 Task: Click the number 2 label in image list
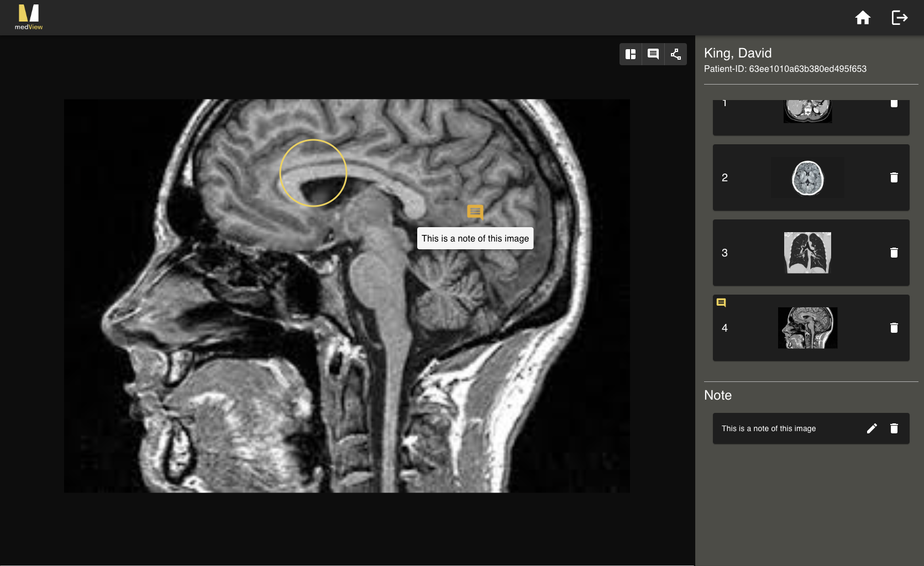(x=725, y=177)
